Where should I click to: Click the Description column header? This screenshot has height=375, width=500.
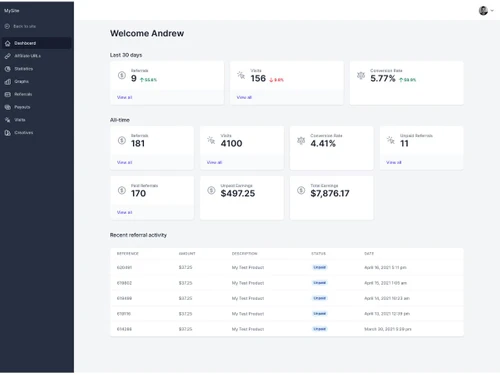[x=245, y=254]
